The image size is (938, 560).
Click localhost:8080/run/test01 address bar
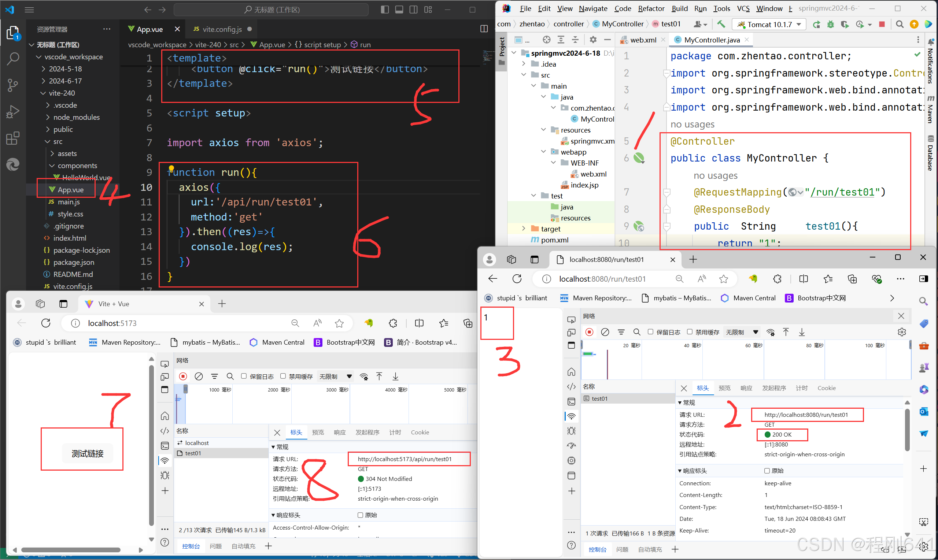point(602,279)
